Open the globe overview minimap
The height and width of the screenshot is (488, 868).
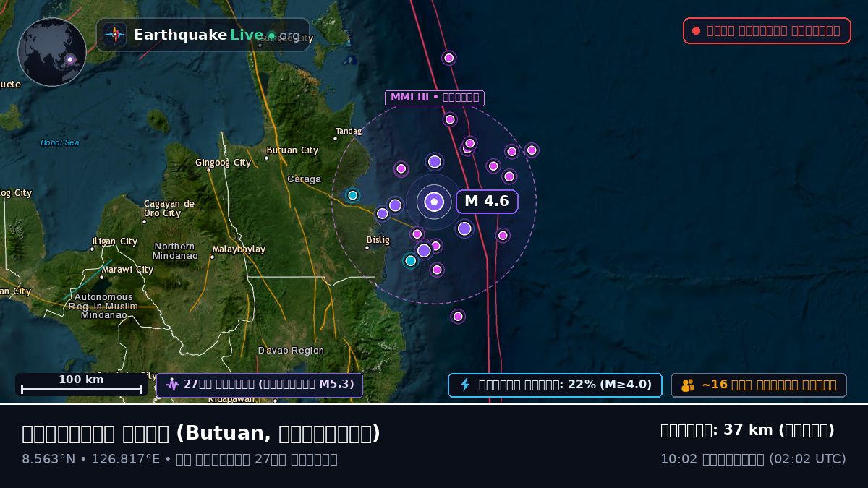(52, 52)
